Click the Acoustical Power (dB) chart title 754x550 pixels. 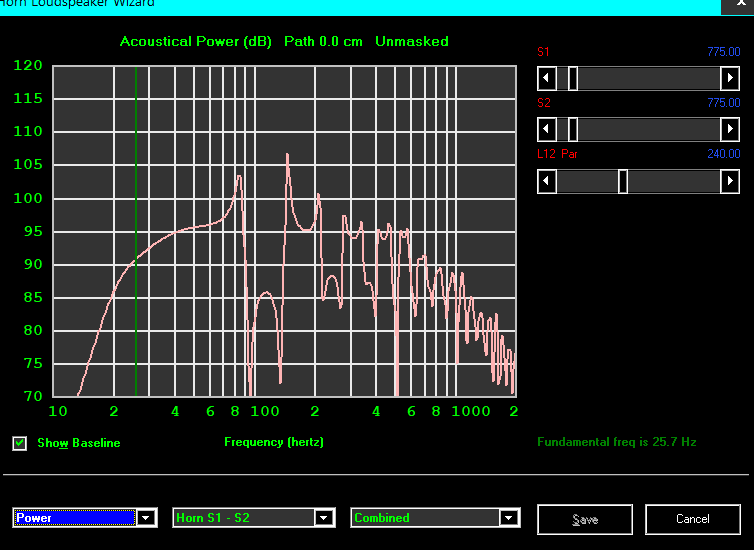pos(196,41)
